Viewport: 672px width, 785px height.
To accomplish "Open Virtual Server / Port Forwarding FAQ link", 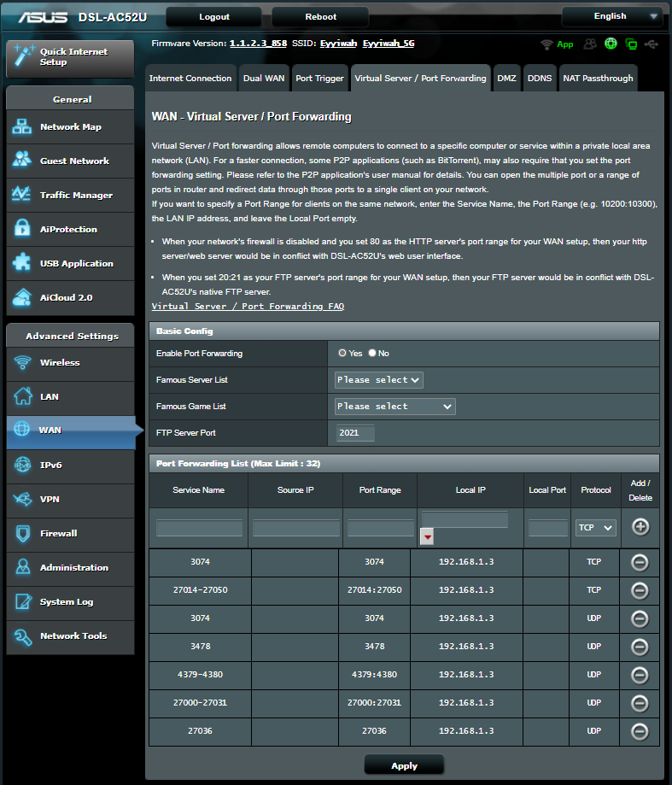I will pyautogui.click(x=248, y=307).
